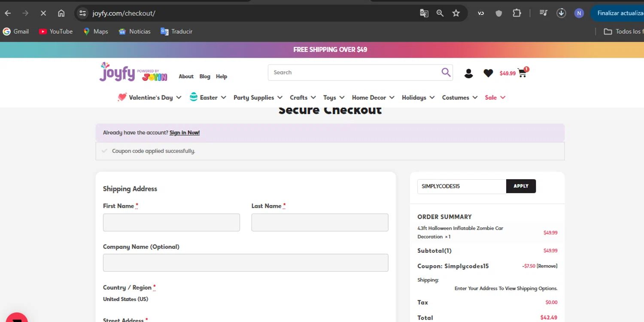644x322 pixels.
Task: Click the Zombie Car Decoration item name
Action: click(x=460, y=233)
